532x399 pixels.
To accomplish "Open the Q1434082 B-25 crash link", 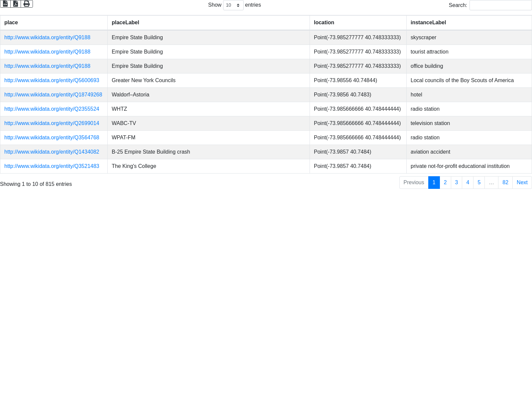I will pos(52,152).
